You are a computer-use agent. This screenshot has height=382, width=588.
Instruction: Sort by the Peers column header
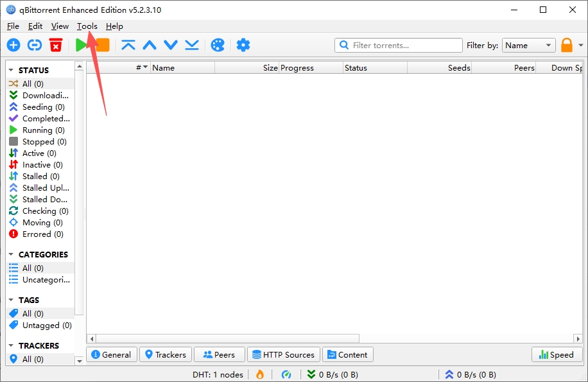click(x=503, y=68)
